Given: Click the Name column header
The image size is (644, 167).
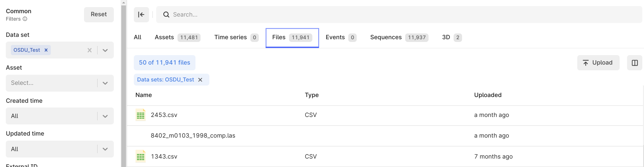Looking at the screenshot, I should click(x=144, y=95).
